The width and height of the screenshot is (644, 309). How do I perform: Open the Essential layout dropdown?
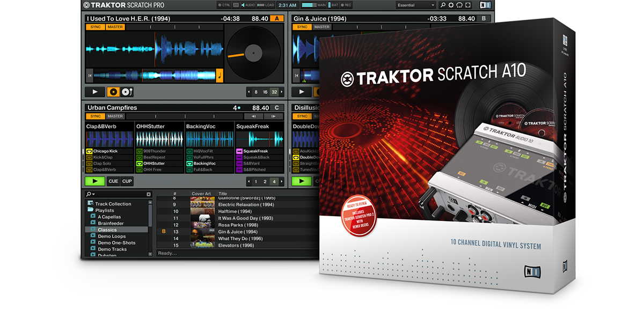coord(416,5)
